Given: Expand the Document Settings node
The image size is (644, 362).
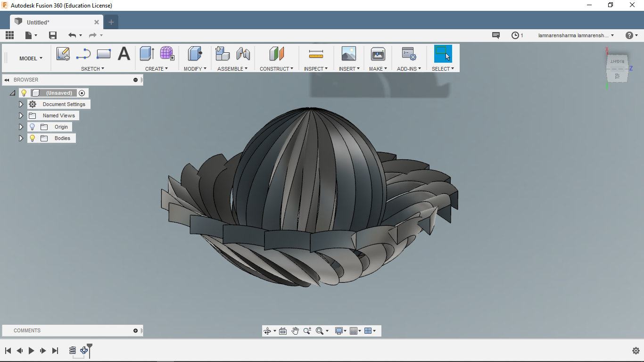Looking at the screenshot, I should pyautogui.click(x=21, y=104).
